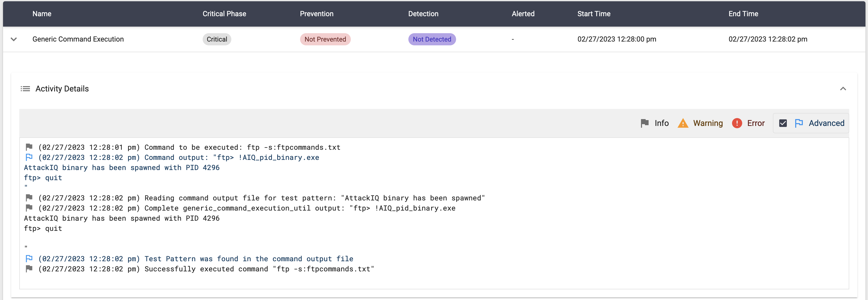Click blue flag beside 'Command output' log line

pyautogui.click(x=29, y=157)
